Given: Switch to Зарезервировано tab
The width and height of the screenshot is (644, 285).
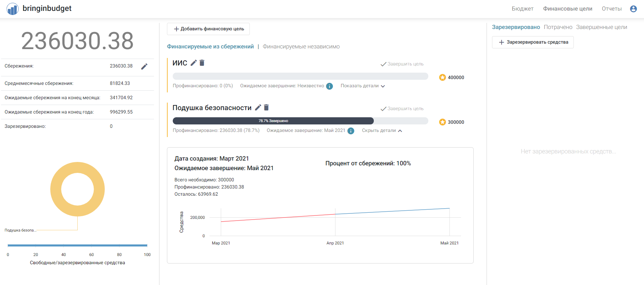Looking at the screenshot, I should click(x=516, y=27).
